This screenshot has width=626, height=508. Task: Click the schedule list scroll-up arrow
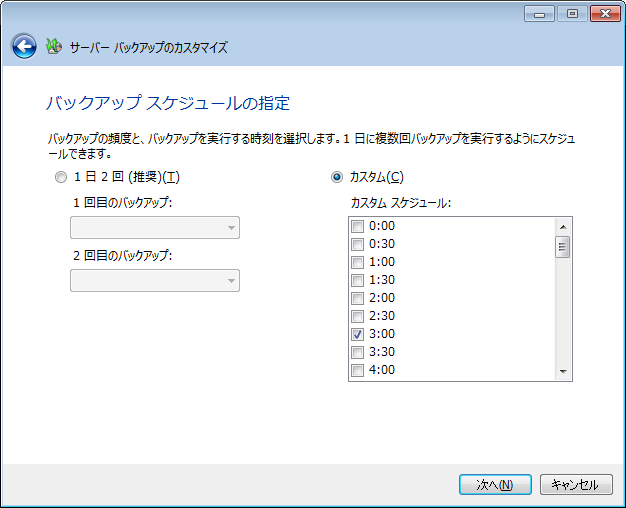[563, 227]
